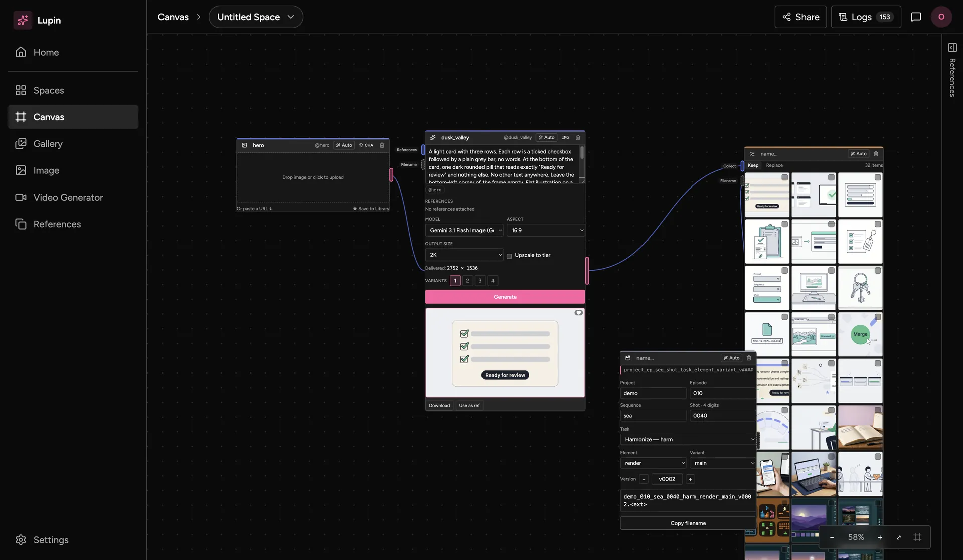
Task: Click the grid frame icon in the zoom toolbar
Action: point(918,537)
